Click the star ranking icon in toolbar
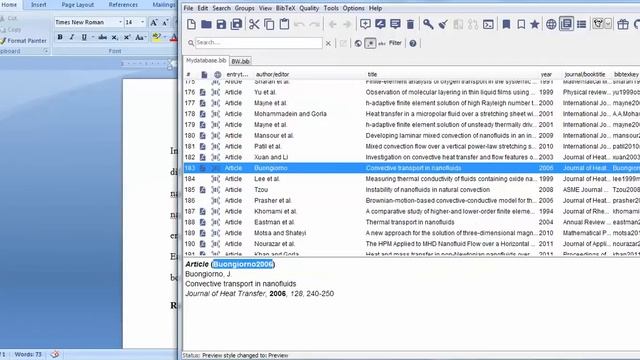 (534, 24)
